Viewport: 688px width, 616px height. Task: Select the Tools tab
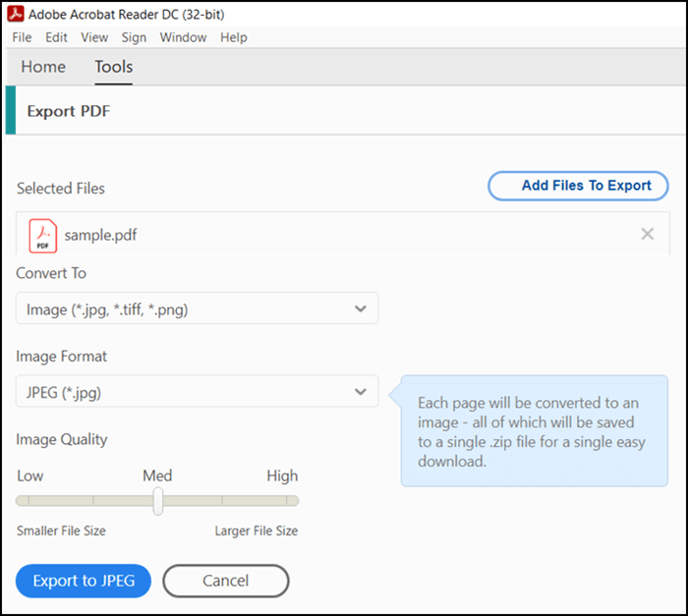(x=113, y=67)
